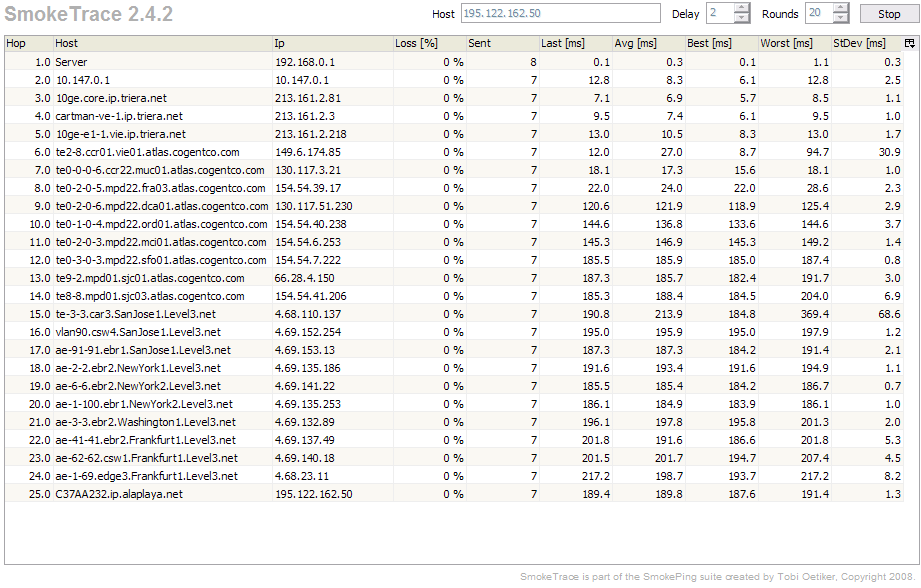Select host ae-91-91.ebr1.SanJose1.Level3.net
Image resolution: width=921 pixels, height=588 pixels.
(x=143, y=350)
